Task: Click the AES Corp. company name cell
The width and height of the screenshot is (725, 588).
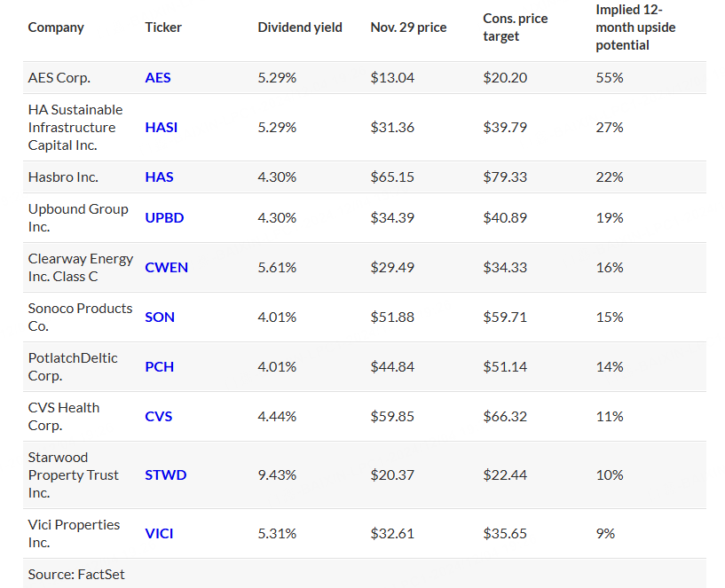Action: point(59,78)
